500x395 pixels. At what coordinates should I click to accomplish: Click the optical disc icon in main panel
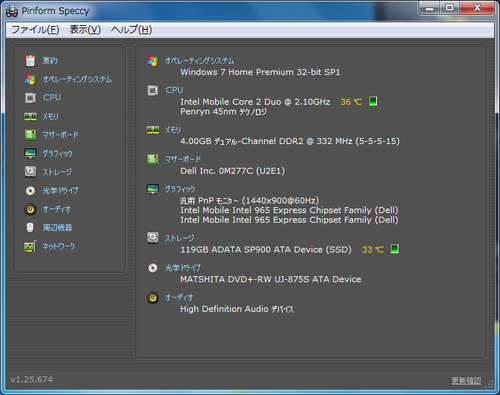153,268
